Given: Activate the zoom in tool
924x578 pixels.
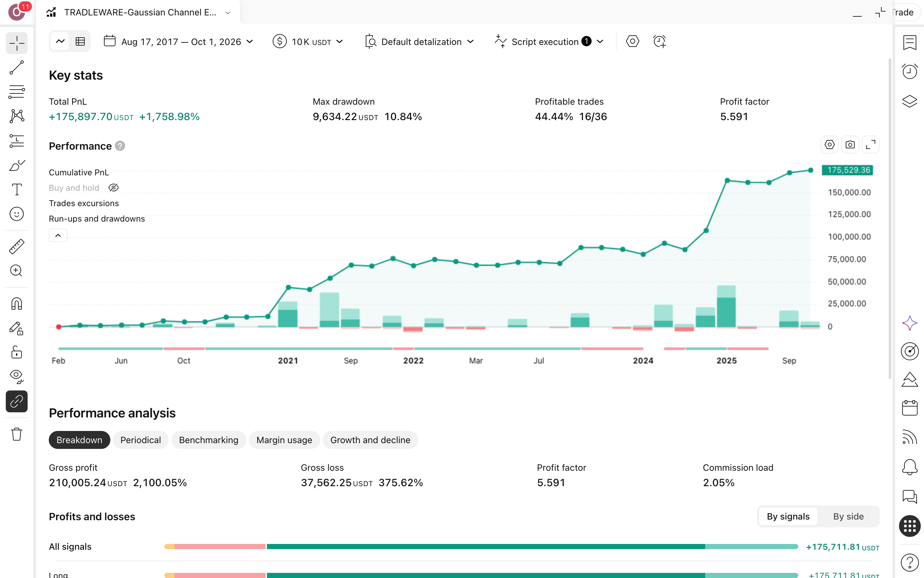Looking at the screenshot, I should pos(17,271).
